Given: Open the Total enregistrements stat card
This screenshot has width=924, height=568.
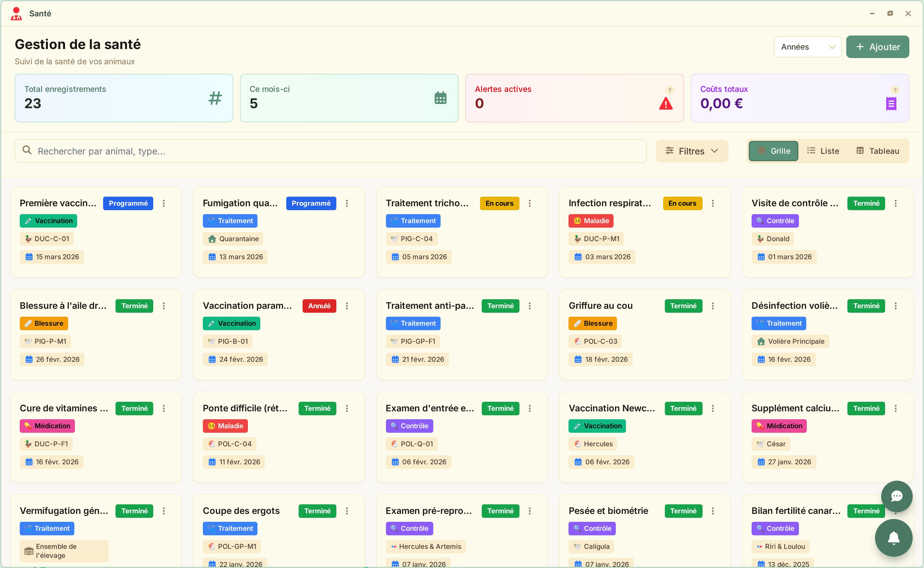Looking at the screenshot, I should point(124,98).
